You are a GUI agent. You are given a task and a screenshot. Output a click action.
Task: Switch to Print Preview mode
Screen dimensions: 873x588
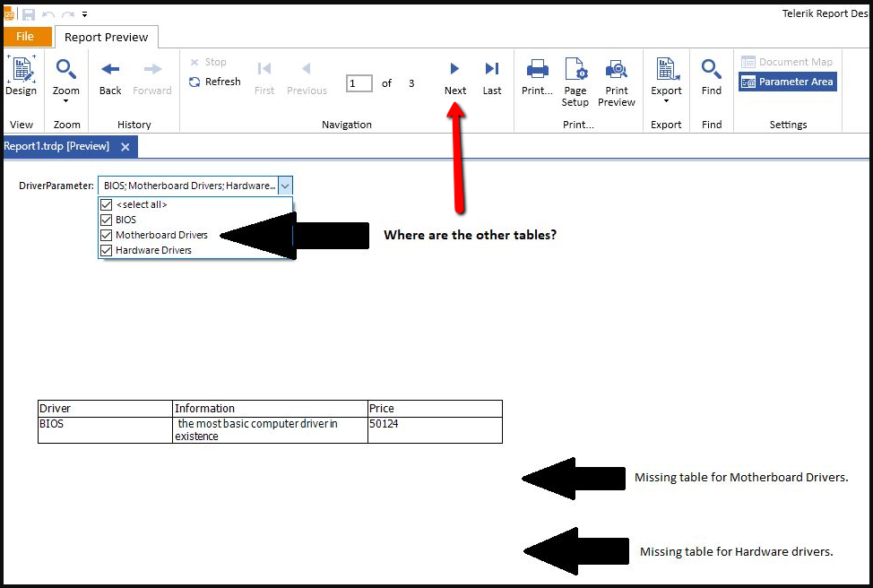coord(617,82)
